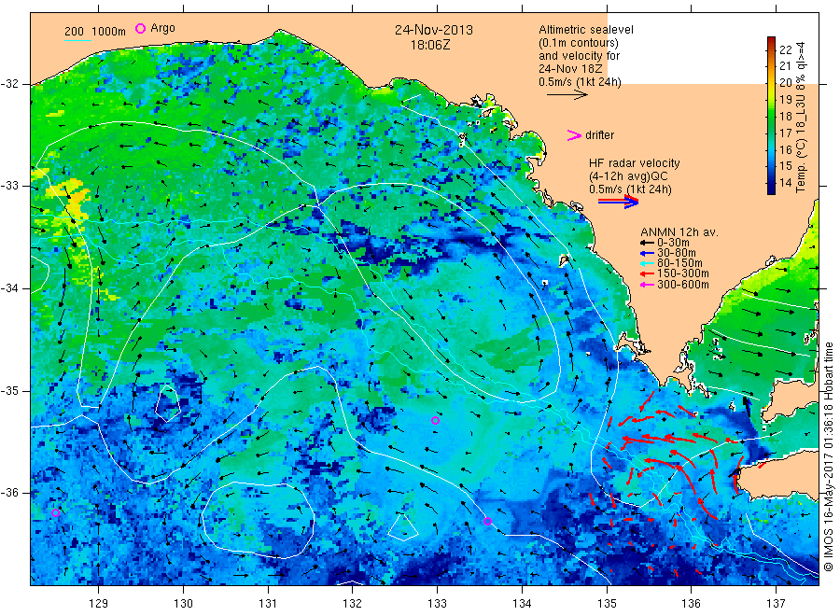Image resolution: width=840 pixels, height=616 pixels.
Task: Click the 'HF radar velocity' legend text
Action: point(635,162)
